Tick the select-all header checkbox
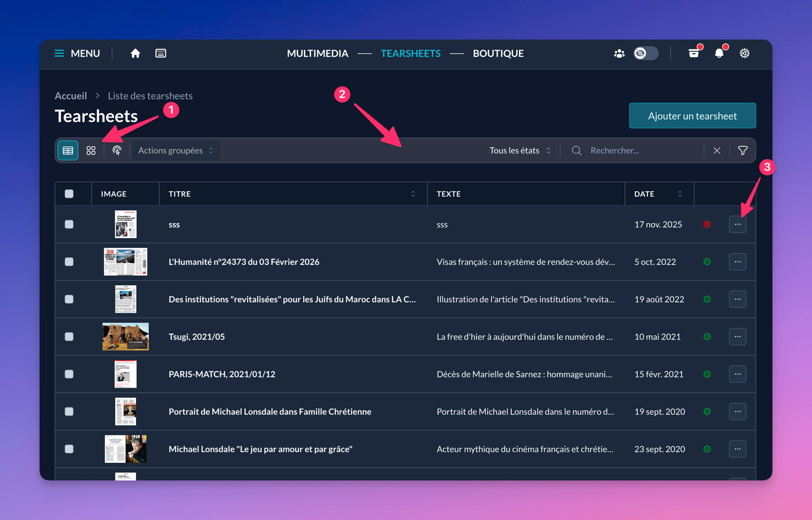 point(69,194)
